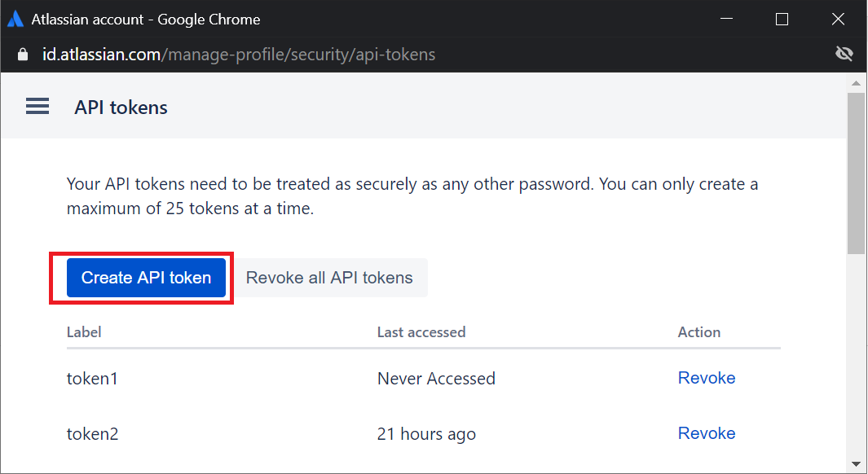Screen dimensions: 868x474
Task: Click the crossed-out eye icon in address bar
Action: tap(844, 55)
